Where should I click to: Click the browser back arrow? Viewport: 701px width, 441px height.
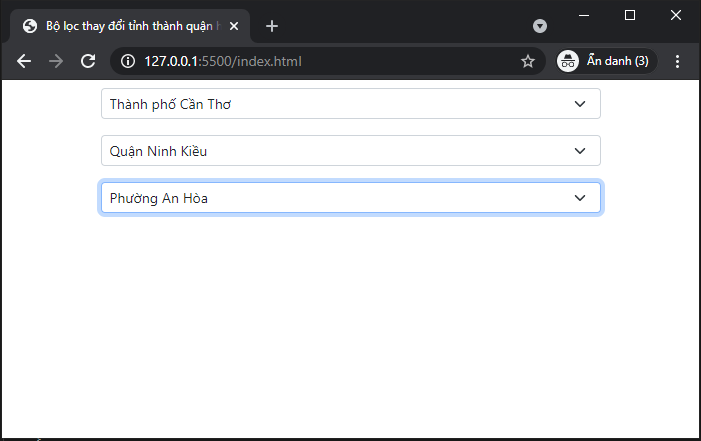tap(25, 61)
